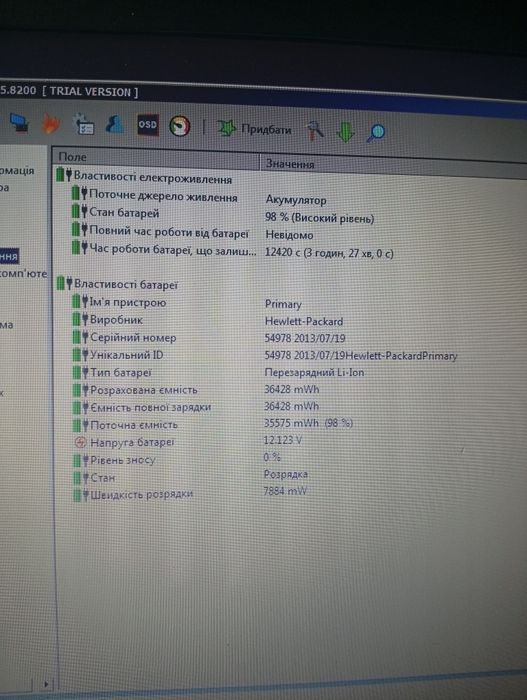Open the gear checklist toolbar icon

tap(84, 125)
